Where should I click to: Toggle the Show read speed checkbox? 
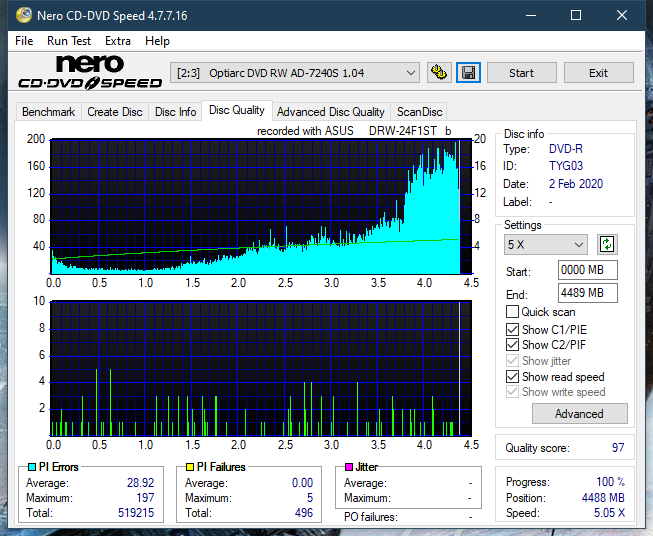[512, 376]
